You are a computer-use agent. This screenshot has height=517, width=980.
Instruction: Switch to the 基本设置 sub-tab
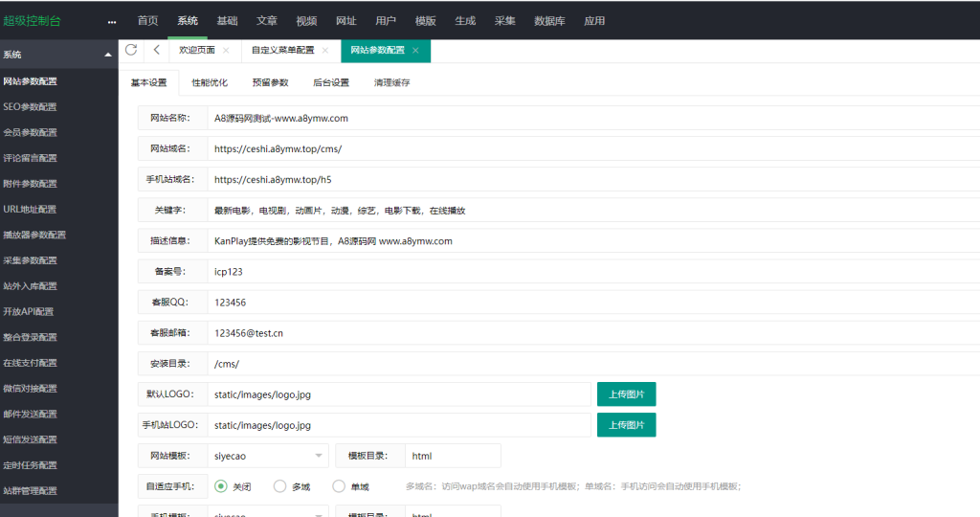pos(148,82)
